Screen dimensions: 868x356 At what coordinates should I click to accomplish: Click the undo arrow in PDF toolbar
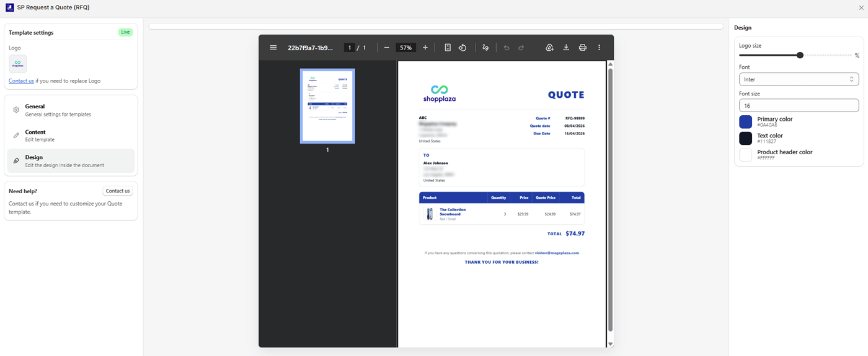pos(507,48)
